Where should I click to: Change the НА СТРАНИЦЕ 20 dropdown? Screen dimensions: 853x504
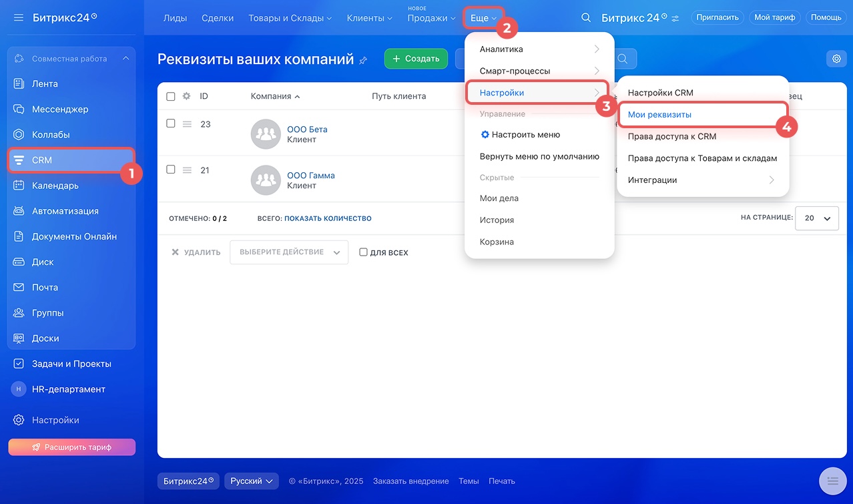click(817, 218)
